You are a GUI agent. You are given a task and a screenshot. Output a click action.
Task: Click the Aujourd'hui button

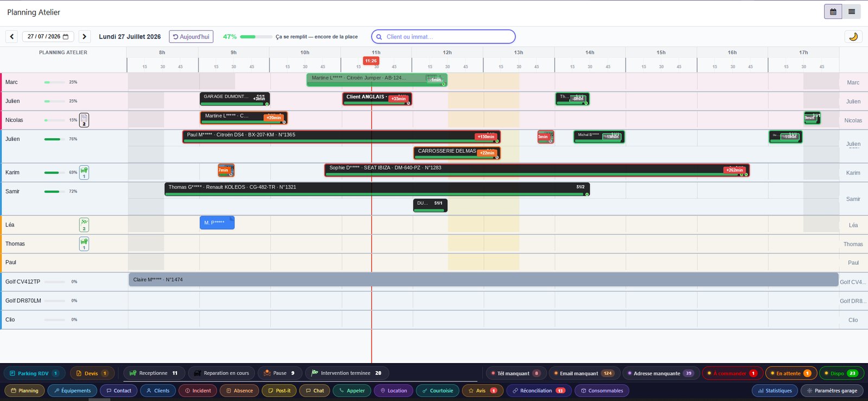191,36
